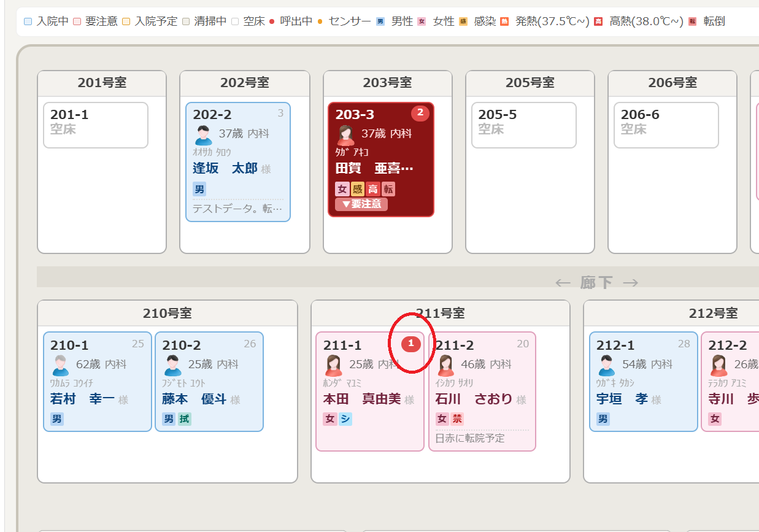Open patient name 本田 真由美

362,399
